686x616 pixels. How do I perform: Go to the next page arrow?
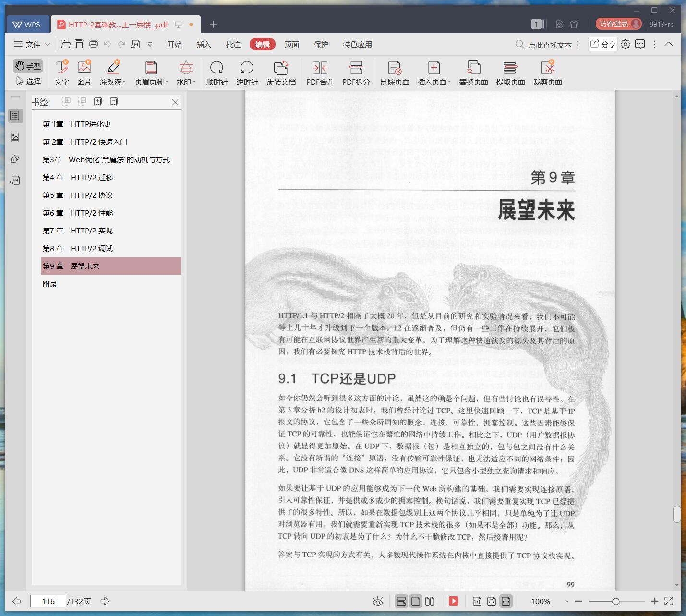105,601
